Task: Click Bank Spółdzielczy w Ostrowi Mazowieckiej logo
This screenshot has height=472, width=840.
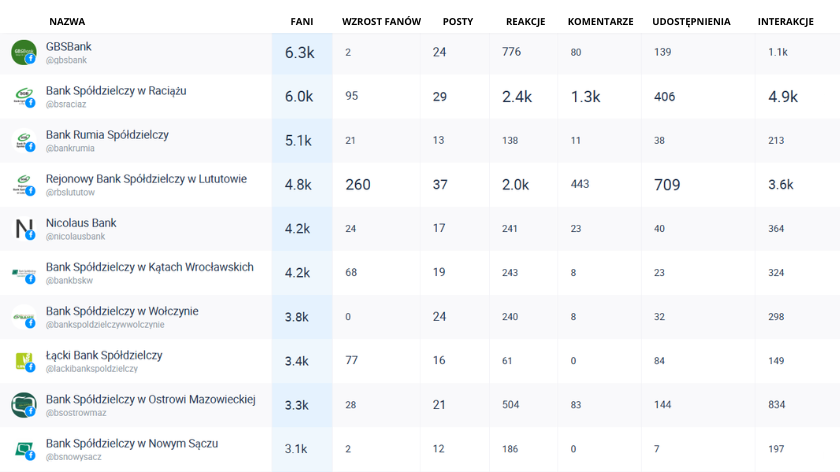Action: [24, 404]
